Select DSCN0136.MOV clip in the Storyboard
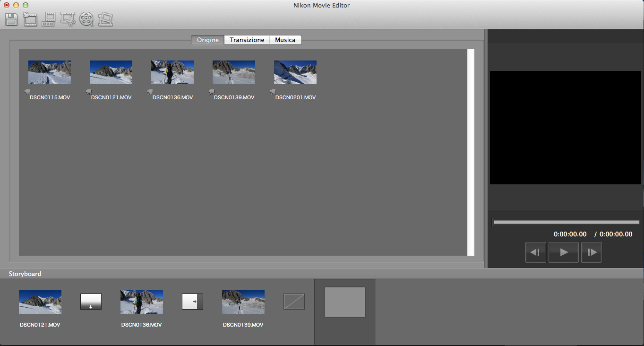Image resolution: width=644 pixels, height=346 pixels. 142,302
